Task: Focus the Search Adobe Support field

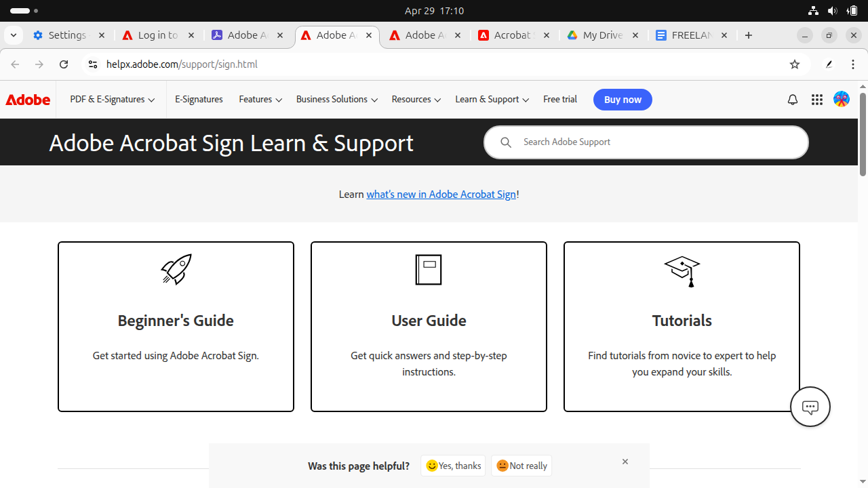Action: 646,142
